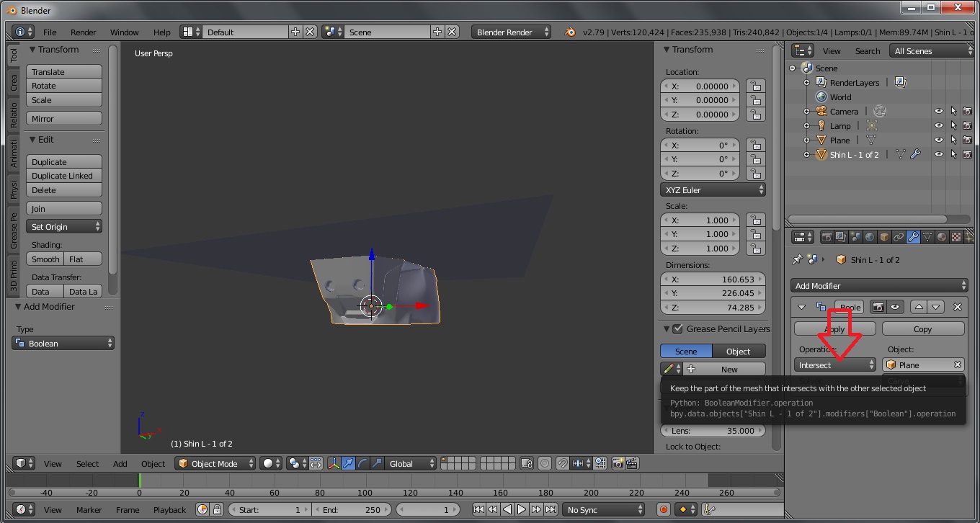Open the Modifiers properties tab (wrench icon)
This screenshot has width=980, height=523.
click(913, 237)
